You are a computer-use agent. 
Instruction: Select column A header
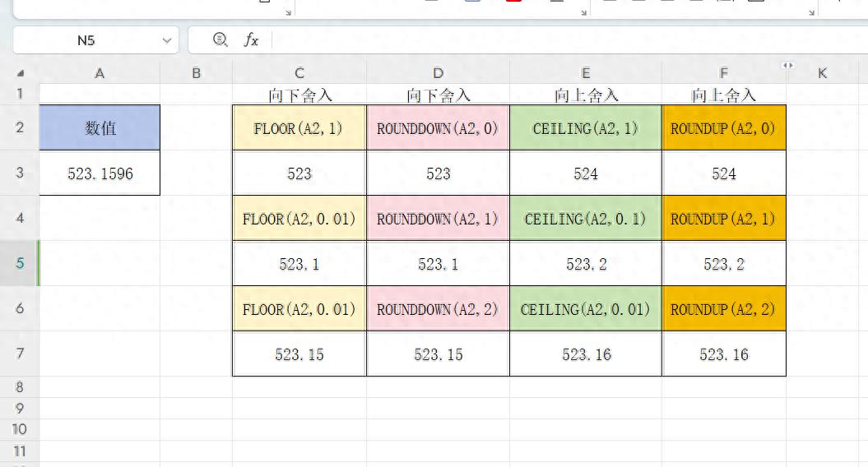point(100,73)
